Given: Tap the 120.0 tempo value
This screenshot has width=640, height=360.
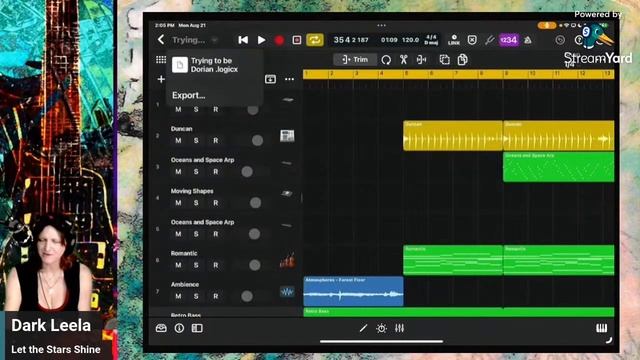Looking at the screenshot, I should coord(411,40).
